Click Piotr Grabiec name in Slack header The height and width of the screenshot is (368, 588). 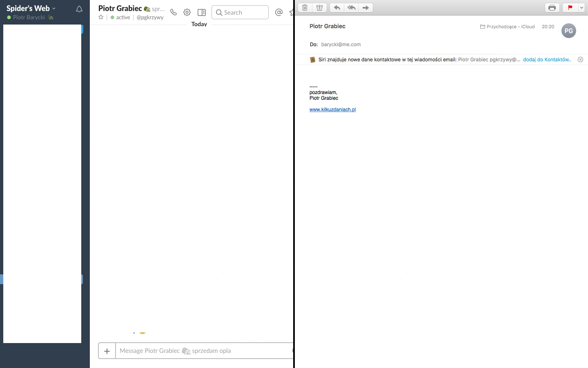coord(120,8)
